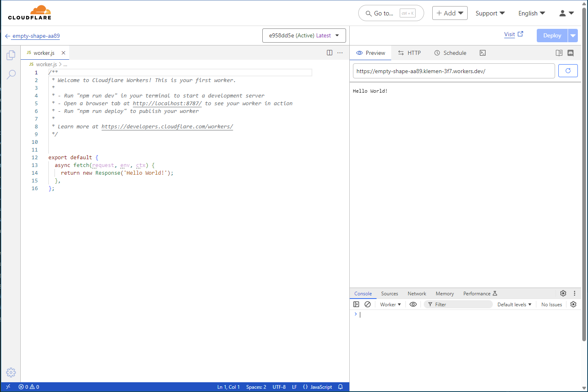Screen dimensions: 588x392
Task: Open the Search icon in sidebar
Action: (11, 74)
